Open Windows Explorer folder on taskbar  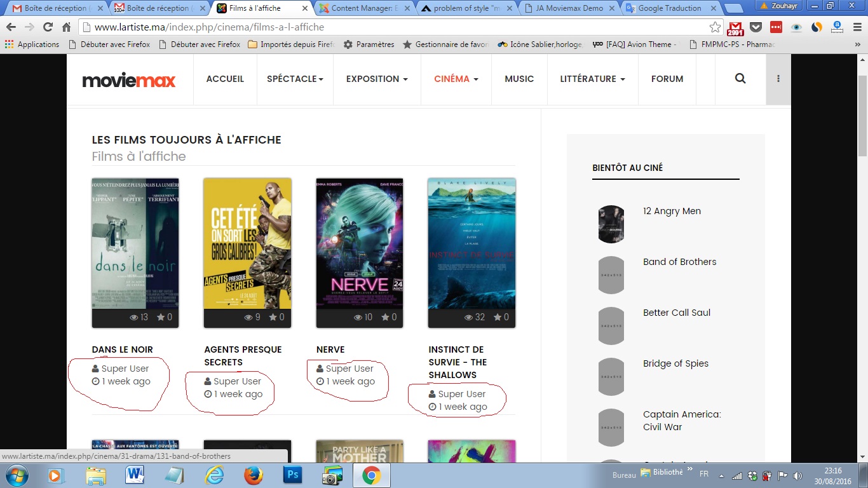tap(96, 475)
